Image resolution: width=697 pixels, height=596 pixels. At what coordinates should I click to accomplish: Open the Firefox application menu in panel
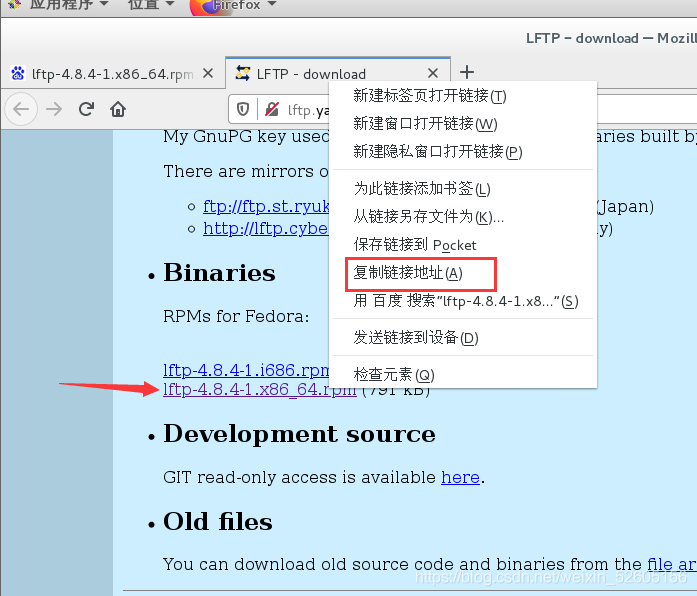[x=234, y=5]
